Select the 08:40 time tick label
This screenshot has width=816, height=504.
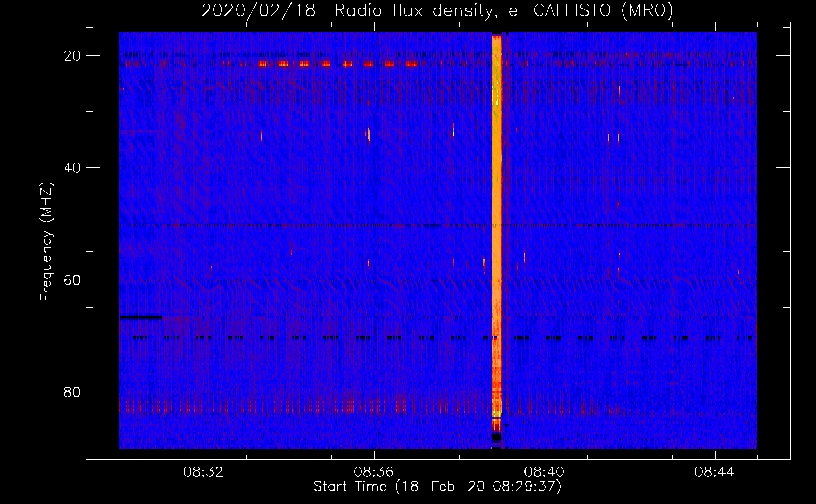click(544, 472)
